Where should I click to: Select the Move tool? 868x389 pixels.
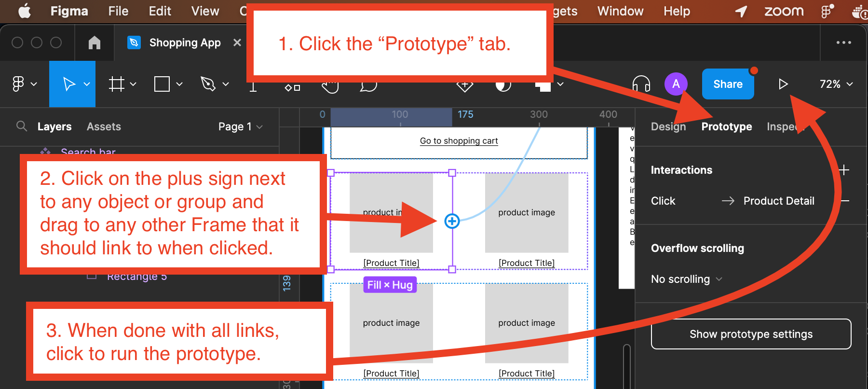click(69, 84)
